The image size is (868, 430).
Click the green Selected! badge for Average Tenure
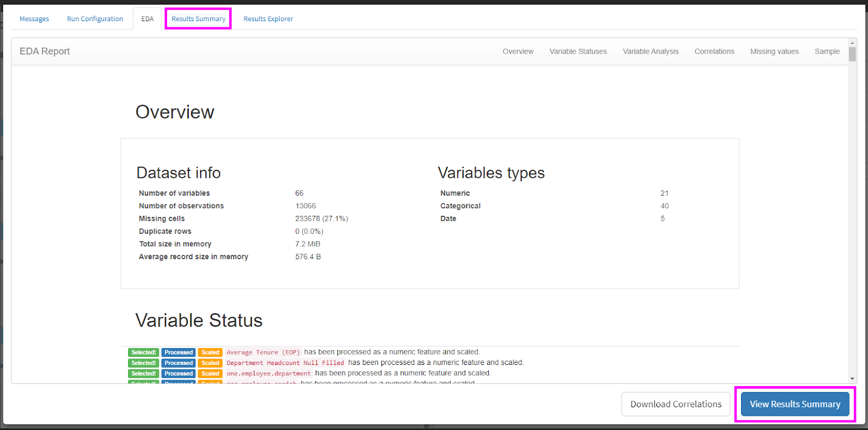coord(143,352)
